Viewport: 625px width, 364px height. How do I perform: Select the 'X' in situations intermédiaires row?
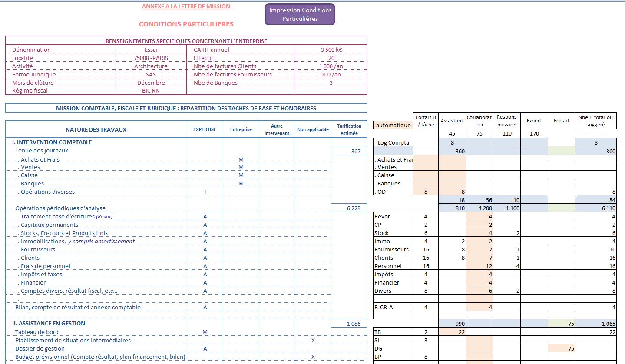313,340
